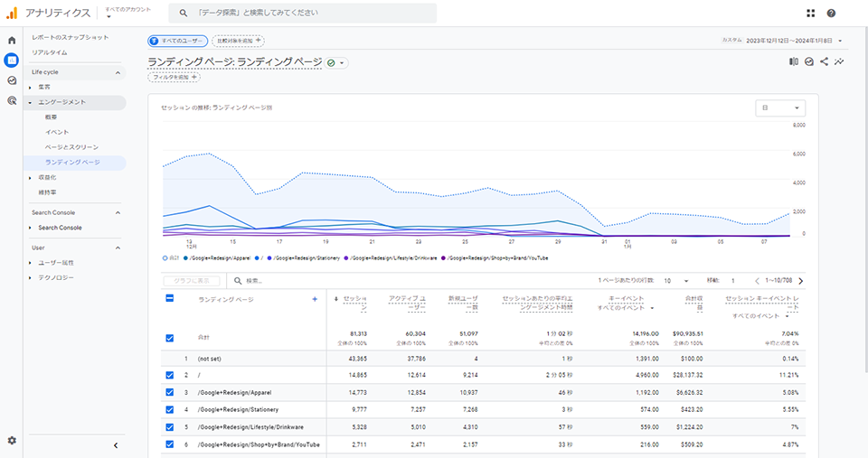Image resolution: width=868 pixels, height=458 pixels.
Task: Uncheck the 合計 row checkbox
Action: point(169,338)
